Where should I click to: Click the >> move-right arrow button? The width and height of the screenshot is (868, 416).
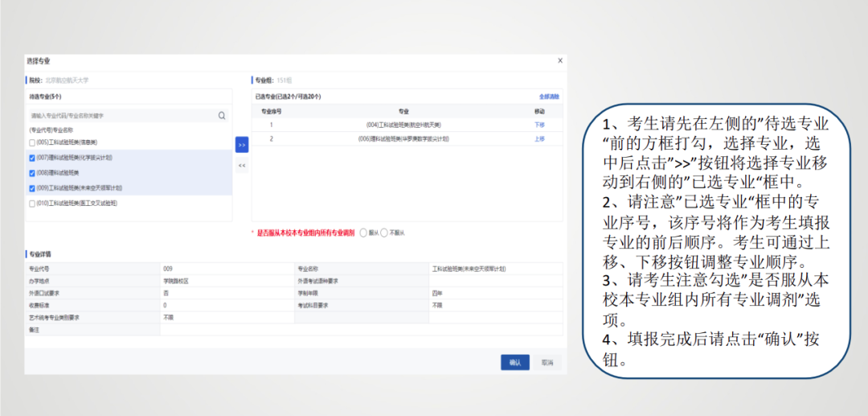coord(242,145)
